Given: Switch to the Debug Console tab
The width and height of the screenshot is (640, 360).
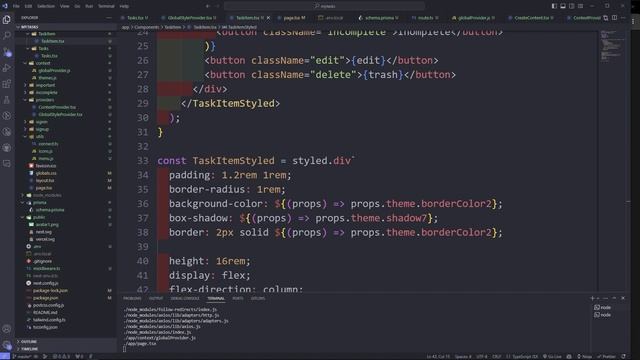Looking at the screenshot, I should [185, 298].
